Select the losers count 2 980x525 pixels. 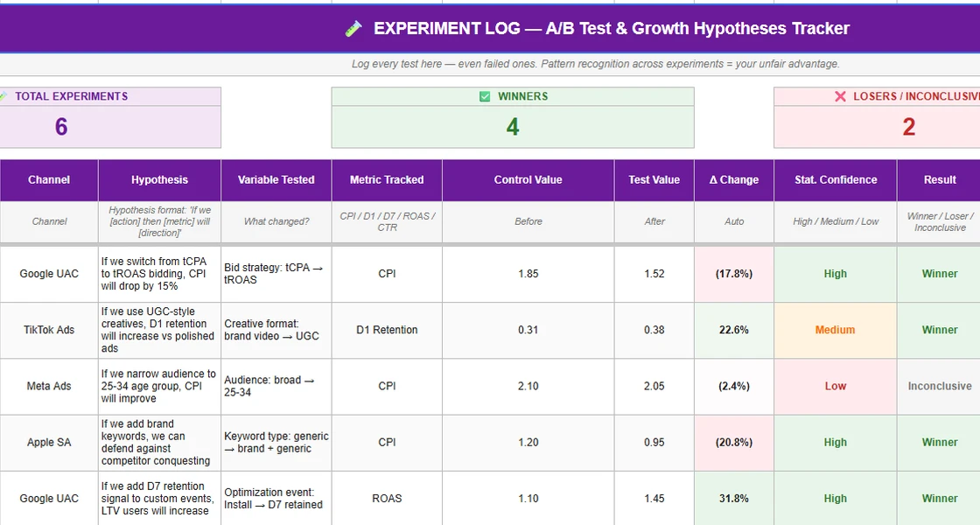point(909,127)
